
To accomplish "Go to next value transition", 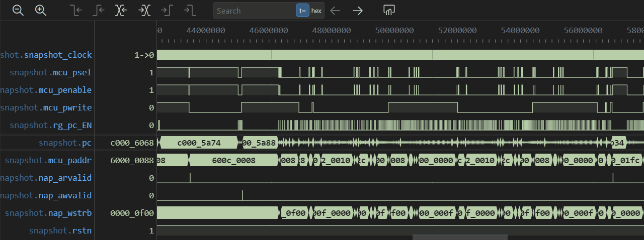I will coord(144,11).
